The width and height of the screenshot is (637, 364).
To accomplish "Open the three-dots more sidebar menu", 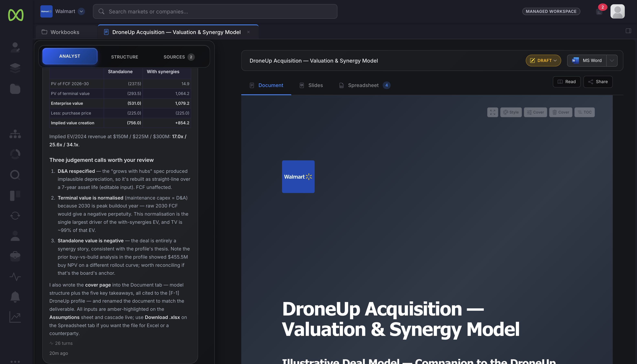I will 15,362.
